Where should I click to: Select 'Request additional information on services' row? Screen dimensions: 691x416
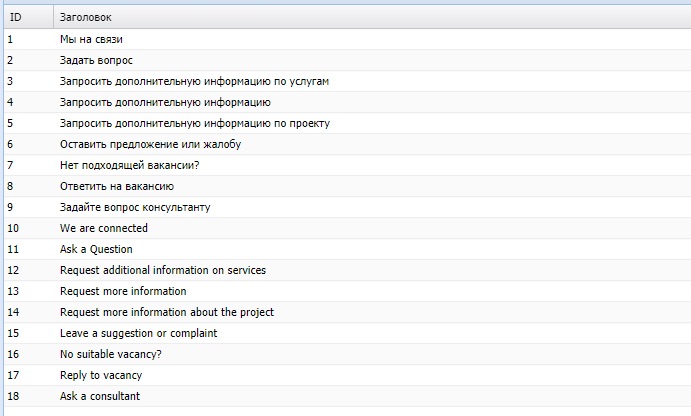[x=163, y=270]
